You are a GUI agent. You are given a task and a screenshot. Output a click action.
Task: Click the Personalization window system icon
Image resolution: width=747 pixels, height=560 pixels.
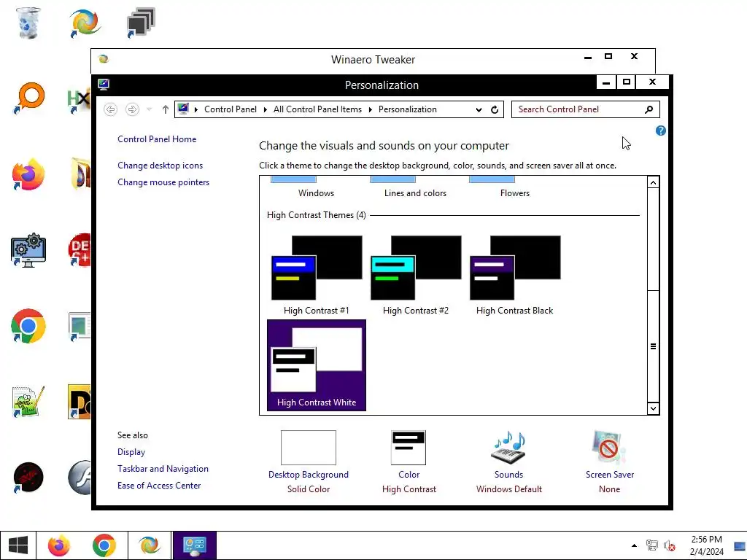click(104, 85)
